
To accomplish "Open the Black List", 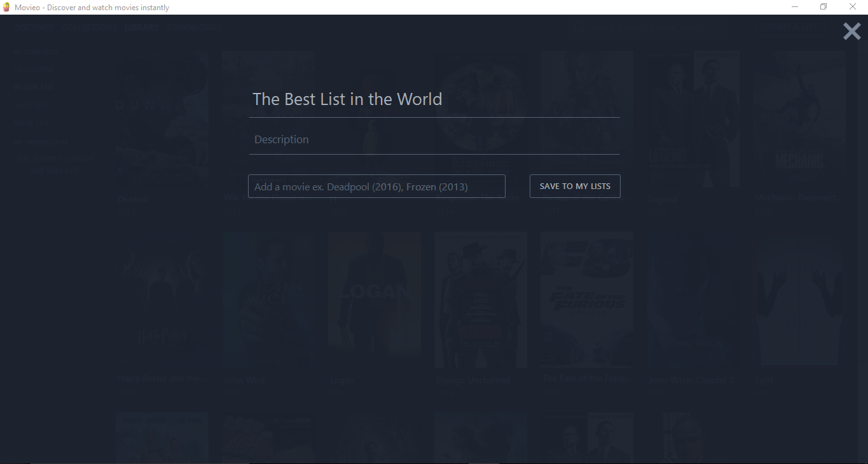I will [x=31, y=122].
